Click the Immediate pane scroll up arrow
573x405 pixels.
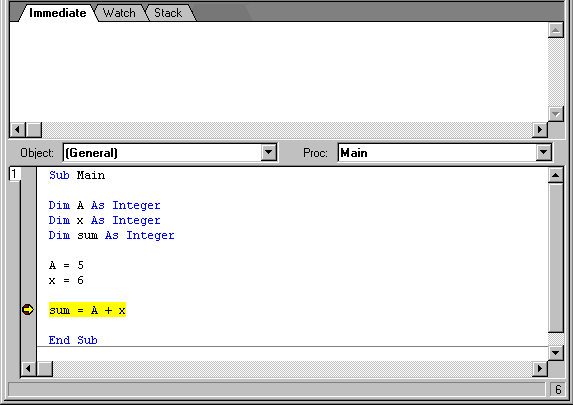tap(555, 30)
